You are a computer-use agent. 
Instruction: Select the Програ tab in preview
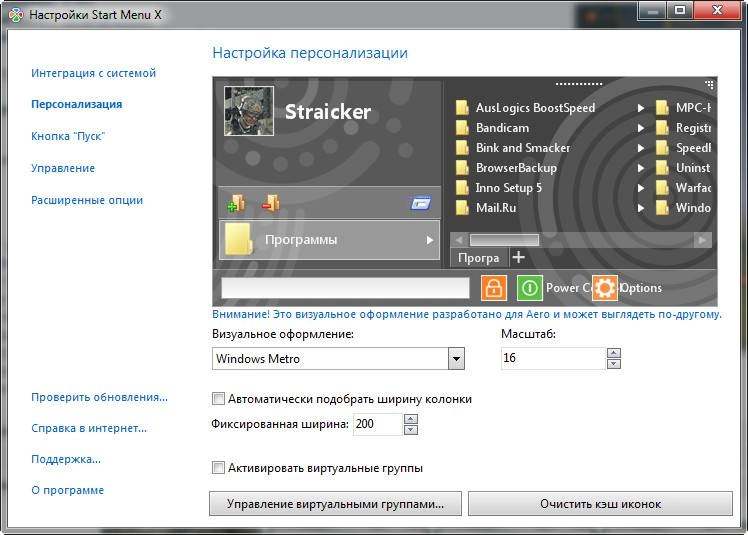(479, 258)
